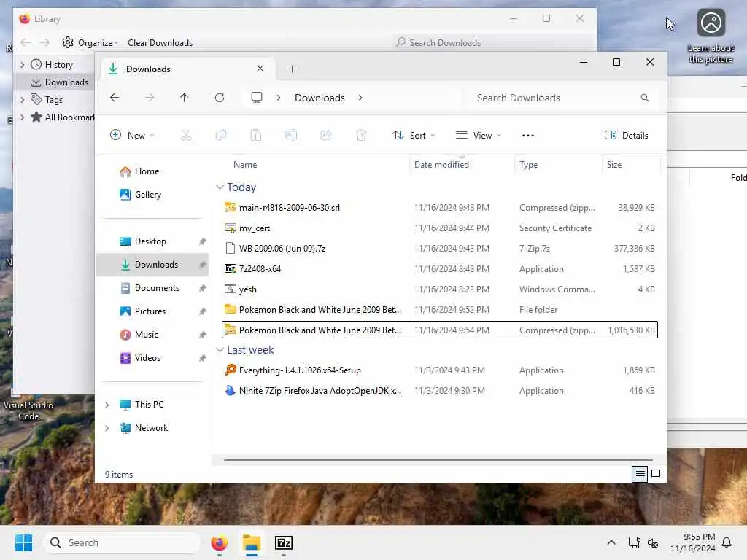Click the search magnifier in Explorer search box

tap(645, 98)
